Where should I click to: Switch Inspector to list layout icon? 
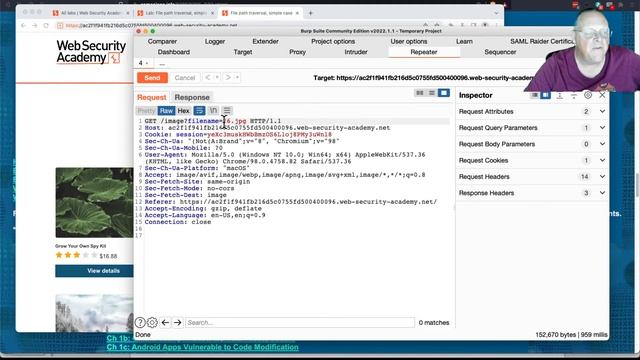(x=534, y=95)
